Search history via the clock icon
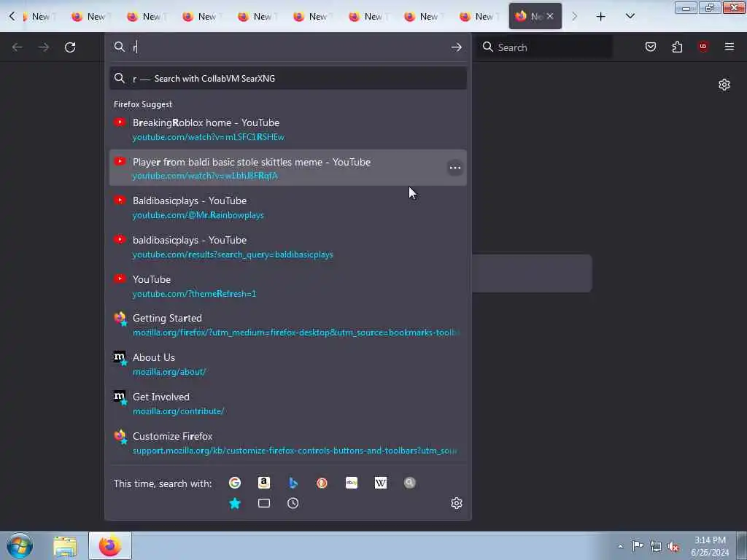Screen dimensions: 747x560 pyautogui.click(x=293, y=503)
